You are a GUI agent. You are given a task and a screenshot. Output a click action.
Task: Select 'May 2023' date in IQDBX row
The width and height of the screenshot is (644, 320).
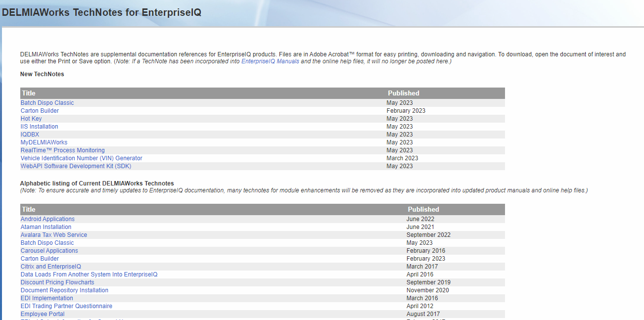[400, 135]
